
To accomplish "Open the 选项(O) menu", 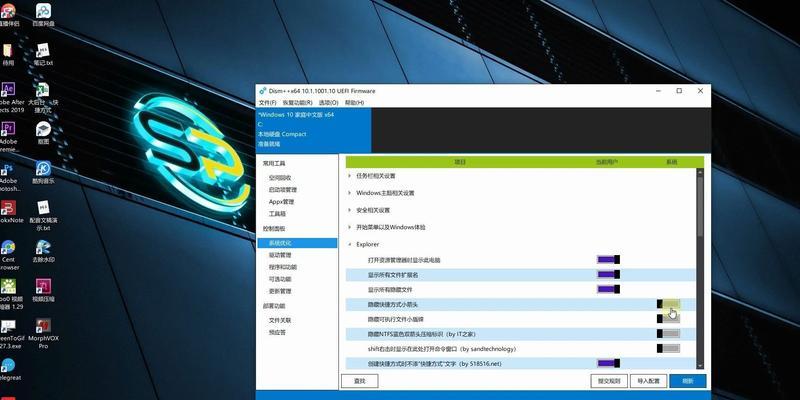I will (329, 103).
